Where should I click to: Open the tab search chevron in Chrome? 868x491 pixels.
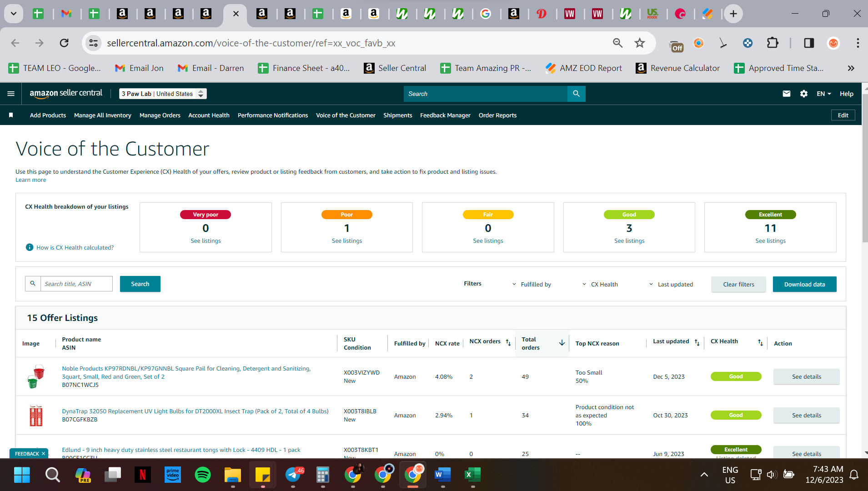14,14
